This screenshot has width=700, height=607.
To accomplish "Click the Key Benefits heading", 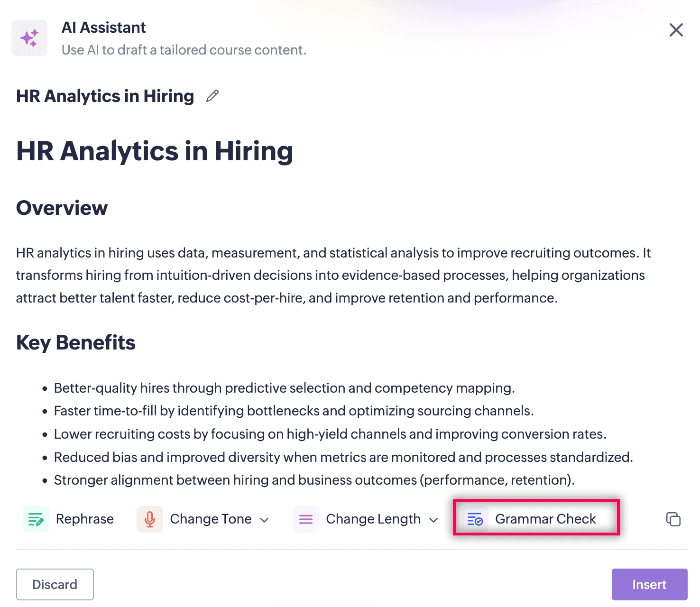I will click(76, 342).
